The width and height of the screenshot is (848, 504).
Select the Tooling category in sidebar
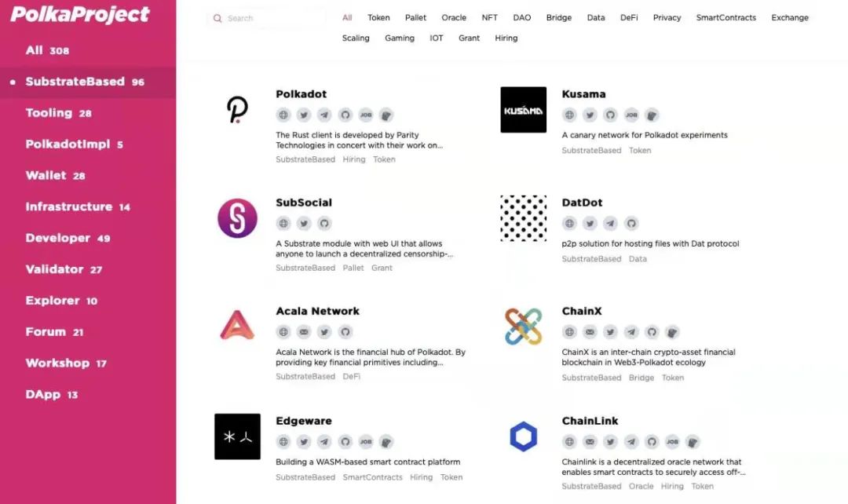coord(49,113)
